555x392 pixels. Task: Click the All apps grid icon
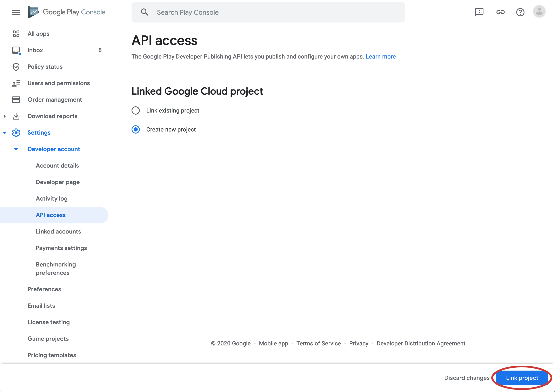point(16,34)
